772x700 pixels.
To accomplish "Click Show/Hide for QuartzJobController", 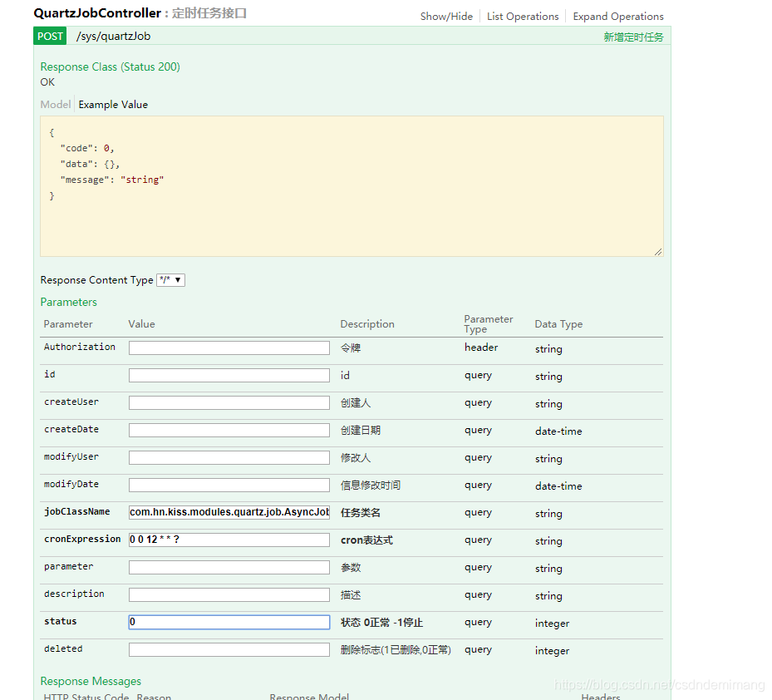I will pyautogui.click(x=446, y=17).
